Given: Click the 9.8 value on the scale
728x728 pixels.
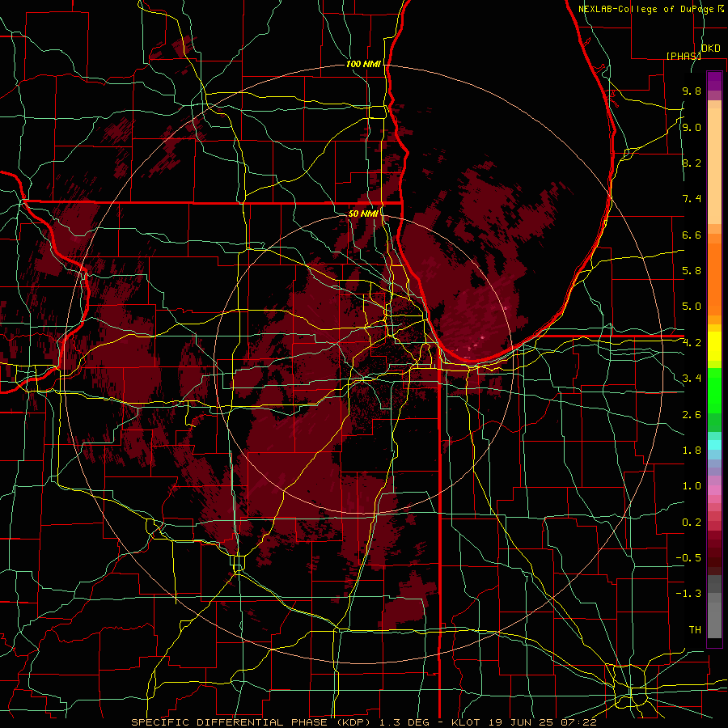Looking at the screenshot, I should [692, 91].
